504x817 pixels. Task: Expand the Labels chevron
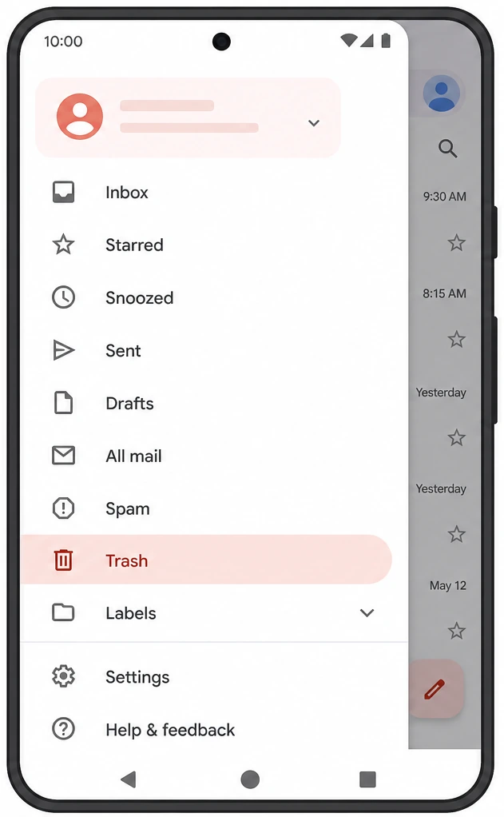[367, 612]
